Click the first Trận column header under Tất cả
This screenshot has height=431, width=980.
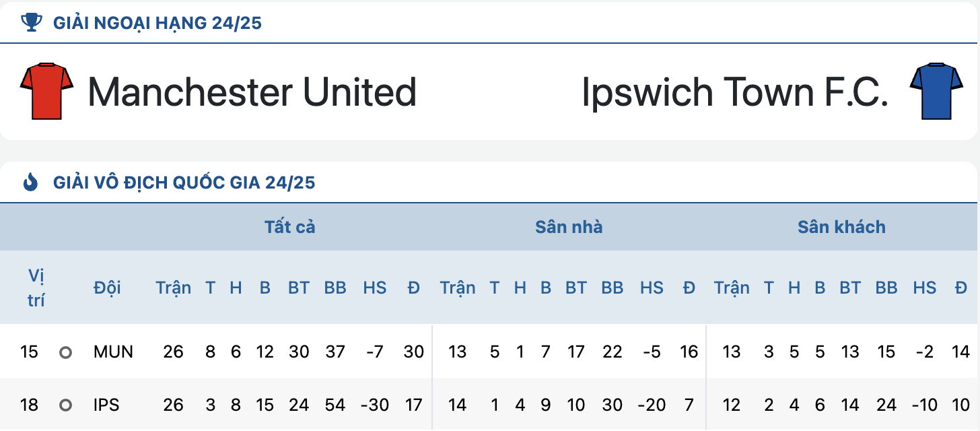click(x=174, y=288)
